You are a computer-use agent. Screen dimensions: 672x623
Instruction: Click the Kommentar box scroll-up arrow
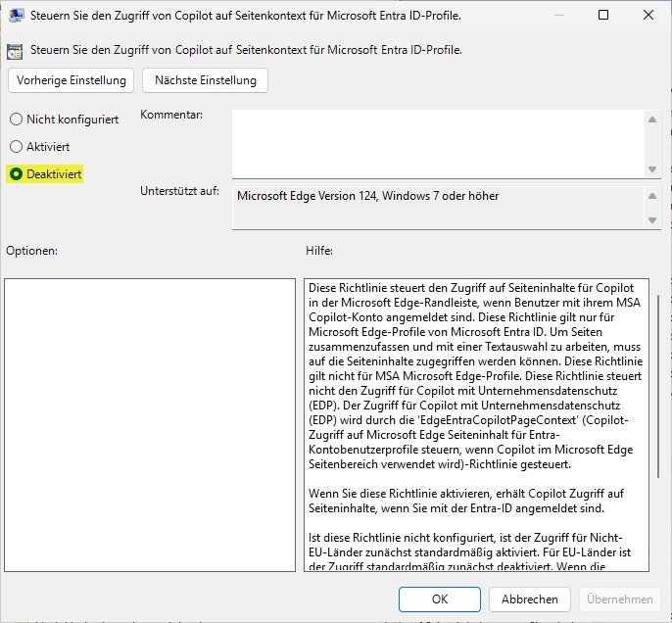click(652, 120)
